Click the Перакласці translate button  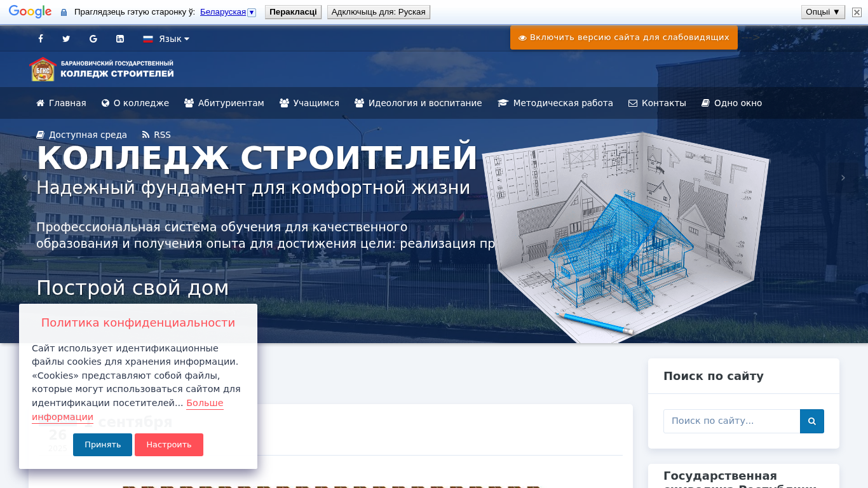293,12
